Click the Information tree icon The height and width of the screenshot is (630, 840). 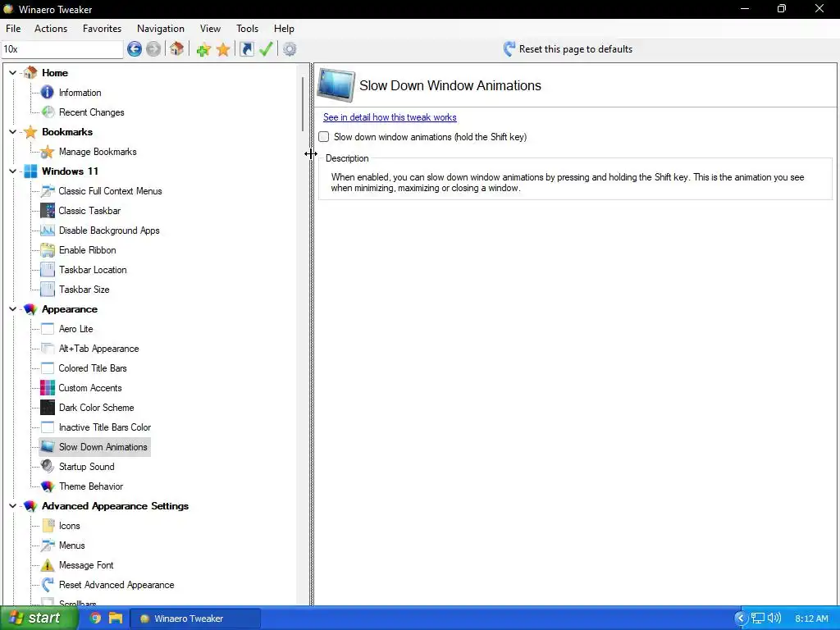click(47, 92)
